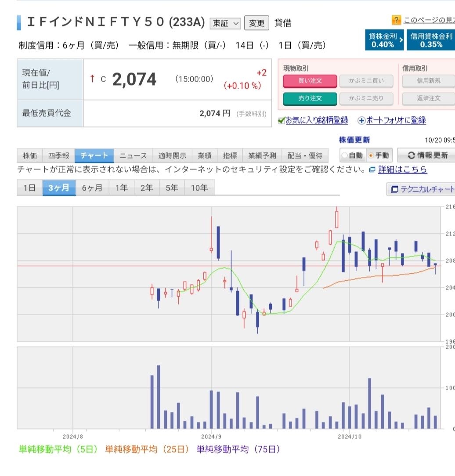Select the チャート tab
Viewport: 455px width, 476px height.
[94, 156]
